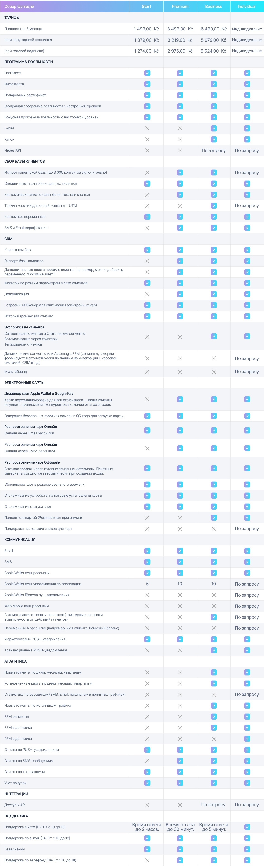Viewport: 264px width, 868px height.
Task: Click the Premium cross for Доступ к API
Action: (x=180, y=805)
